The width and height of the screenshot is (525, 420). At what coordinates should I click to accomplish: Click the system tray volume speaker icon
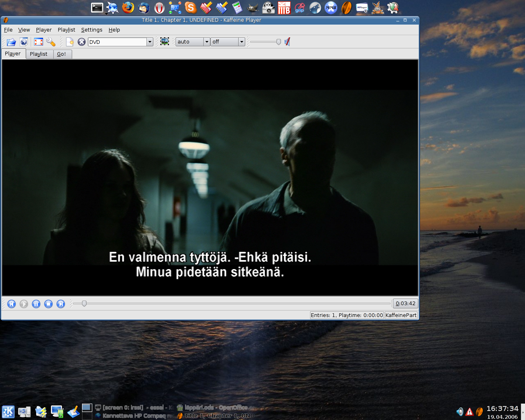click(x=460, y=411)
